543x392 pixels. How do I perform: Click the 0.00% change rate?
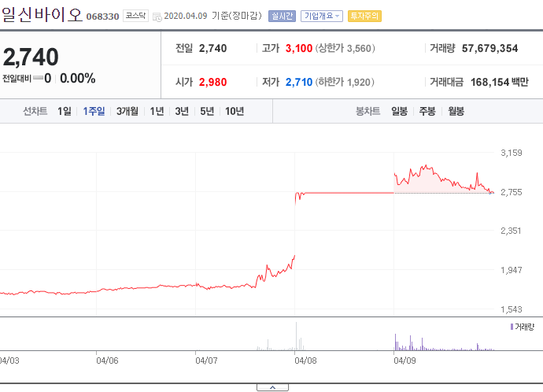click(x=78, y=78)
